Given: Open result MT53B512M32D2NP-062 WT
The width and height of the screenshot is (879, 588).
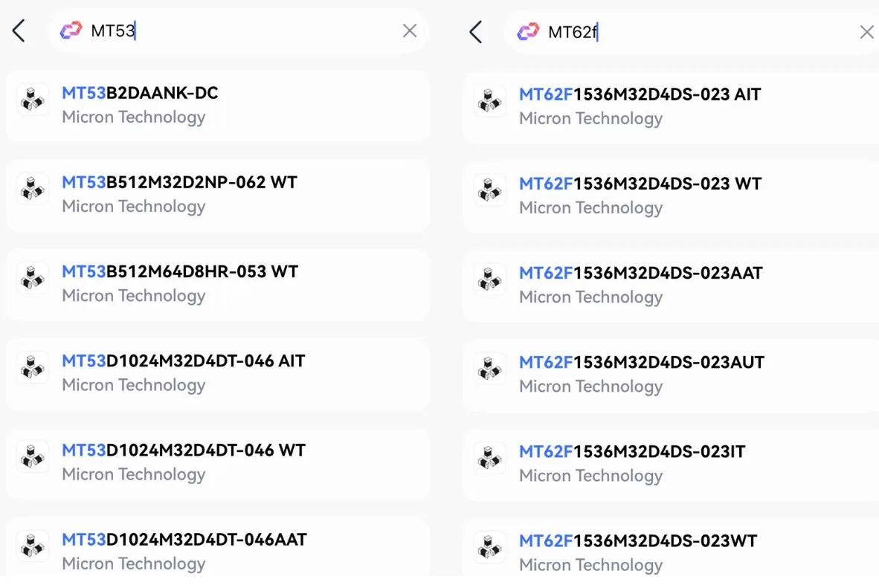Looking at the screenshot, I should 217,195.
